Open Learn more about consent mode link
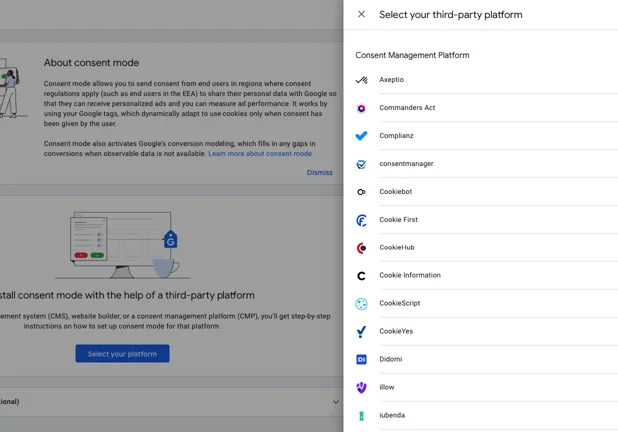The height and width of the screenshot is (432, 618). coord(260,154)
